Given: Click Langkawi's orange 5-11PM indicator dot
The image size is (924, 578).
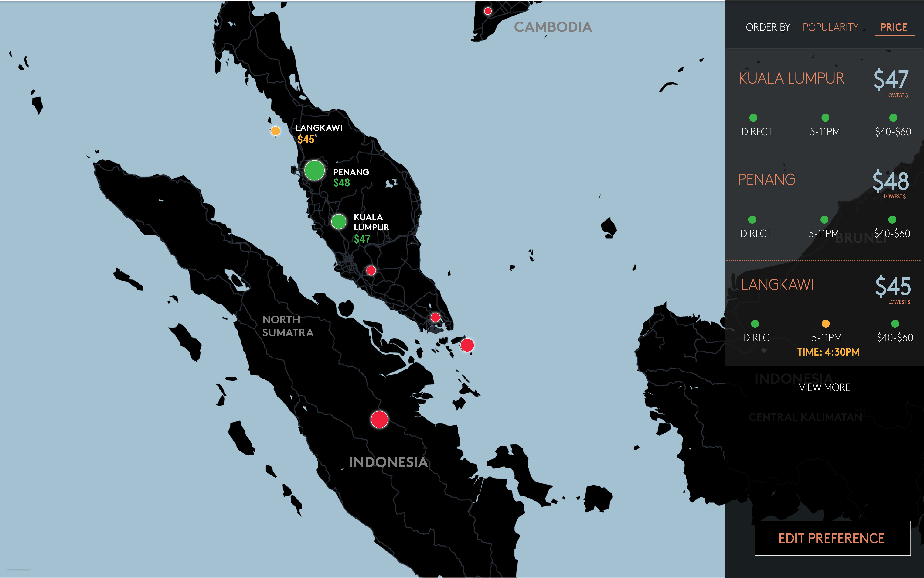Looking at the screenshot, I should pos(826,324).
